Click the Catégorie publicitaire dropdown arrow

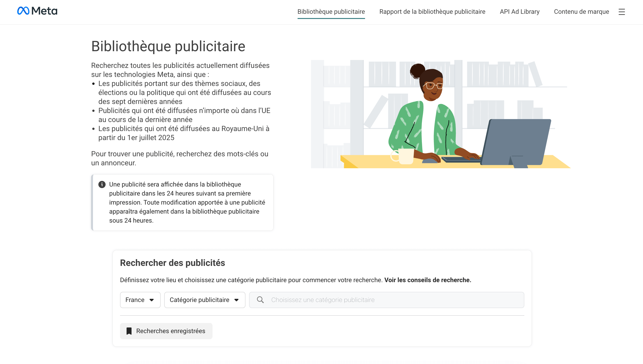(236, 300)
